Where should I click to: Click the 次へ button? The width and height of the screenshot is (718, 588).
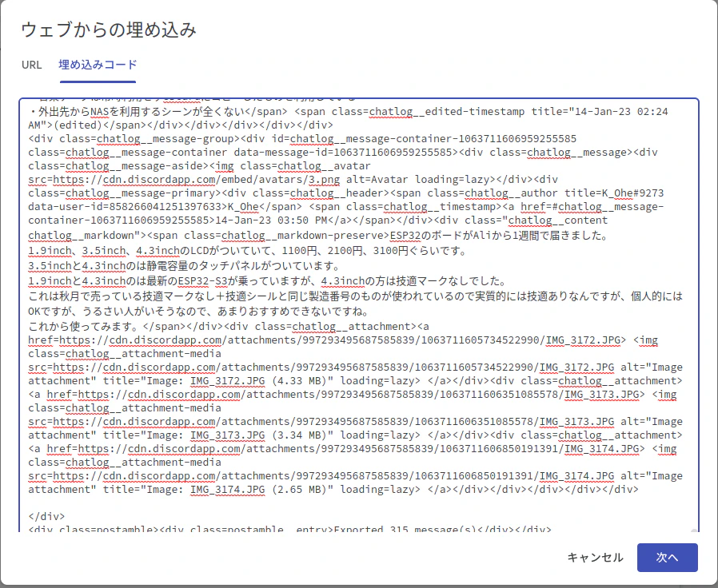coord(667,558)
